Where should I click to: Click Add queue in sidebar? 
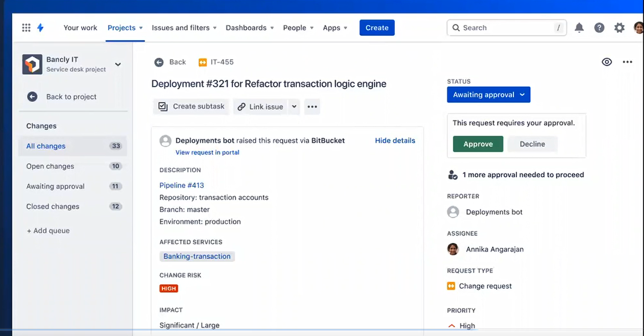[x=48, y=231]
